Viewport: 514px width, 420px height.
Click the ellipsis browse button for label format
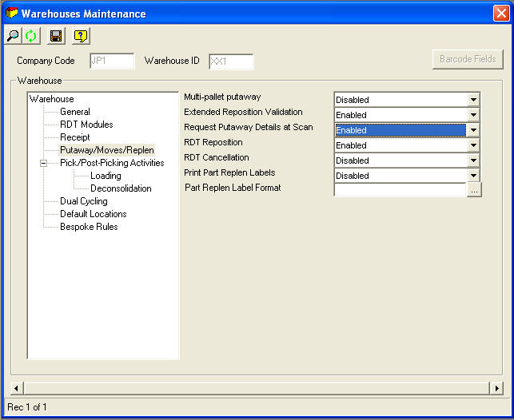tap(474, 190)
